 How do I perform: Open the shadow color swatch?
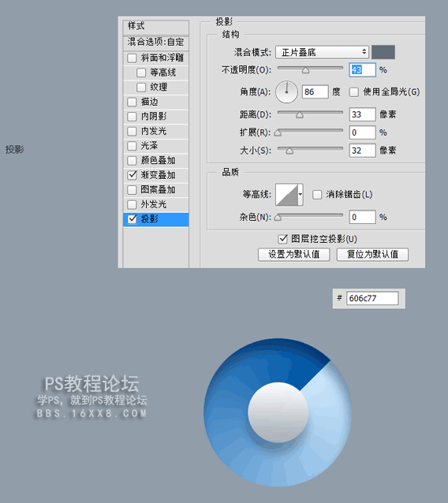click(383, 52)
